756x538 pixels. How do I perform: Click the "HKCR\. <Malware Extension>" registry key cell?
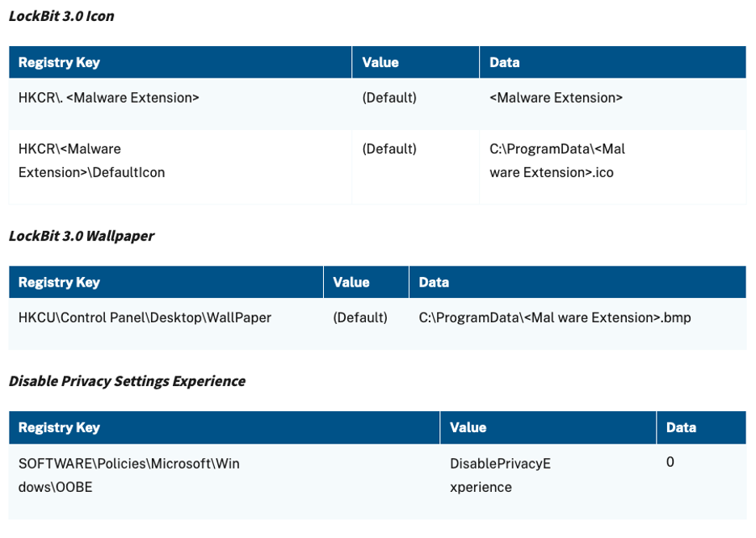point(109,98)
